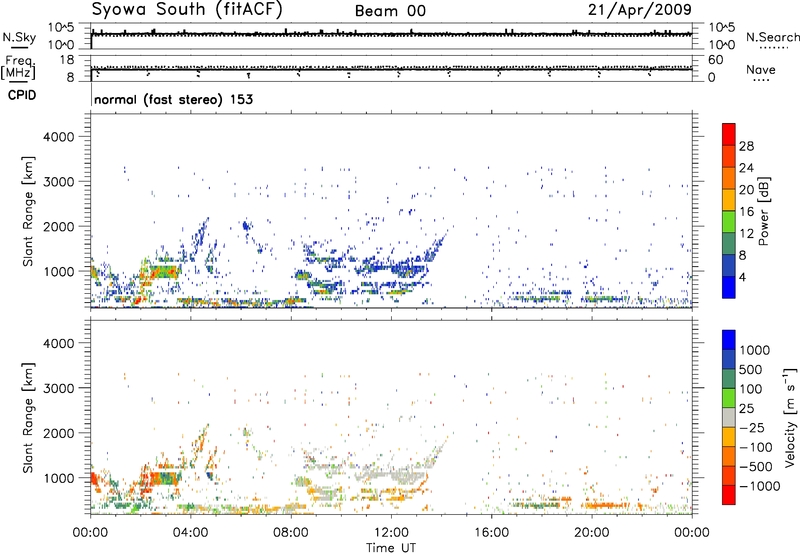800x554 pixels.
Task: Click the 'N.Search' legend label
Action: point(772,37)
